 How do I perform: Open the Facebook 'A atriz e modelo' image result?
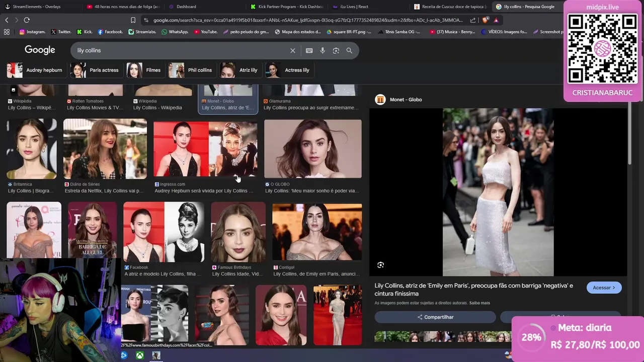(164, 232)
